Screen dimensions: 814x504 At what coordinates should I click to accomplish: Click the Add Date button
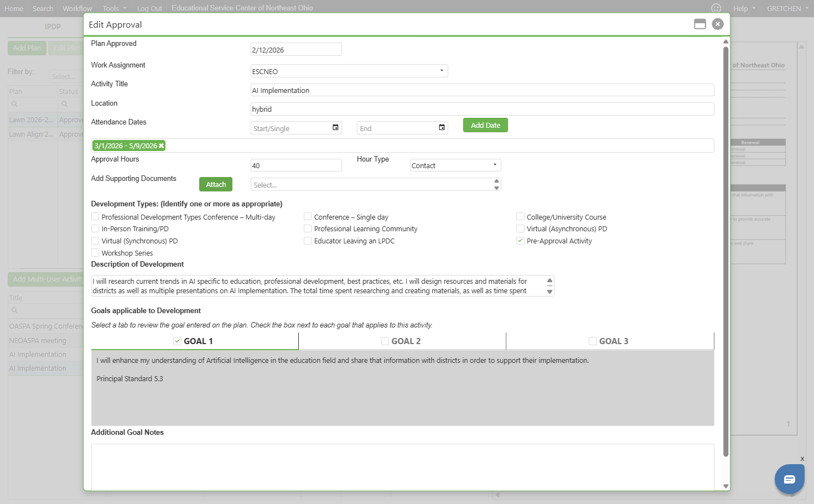485,126
